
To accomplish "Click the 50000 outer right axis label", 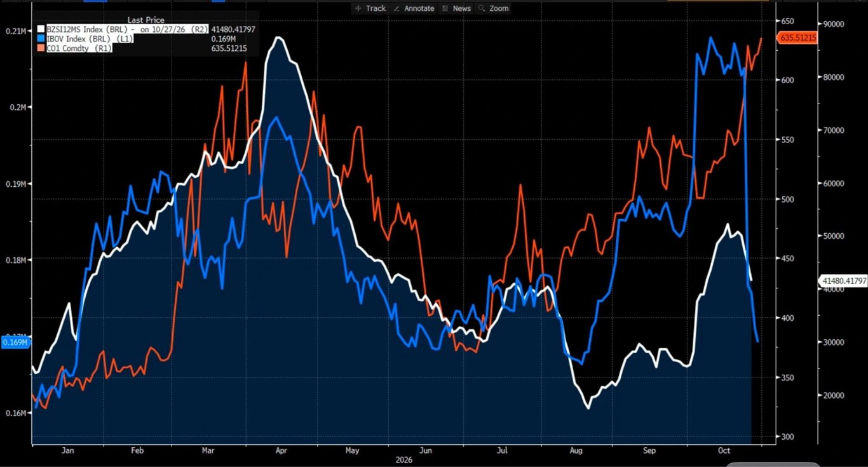I will pyautogui.click(x=833, y=236).
